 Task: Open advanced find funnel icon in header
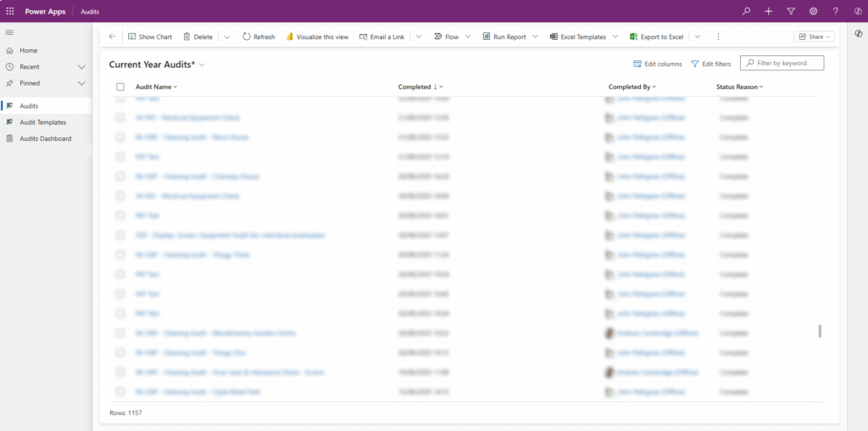click(791, 11)
